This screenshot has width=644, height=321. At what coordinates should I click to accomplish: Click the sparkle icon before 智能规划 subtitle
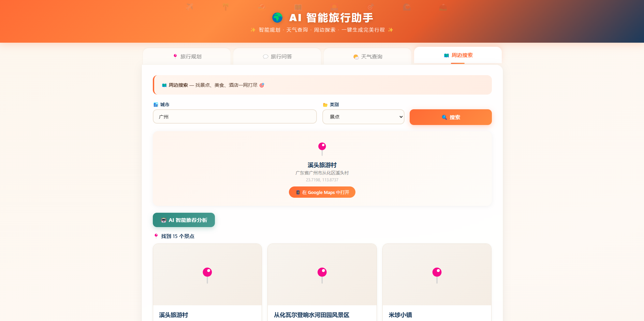[253, 30]
